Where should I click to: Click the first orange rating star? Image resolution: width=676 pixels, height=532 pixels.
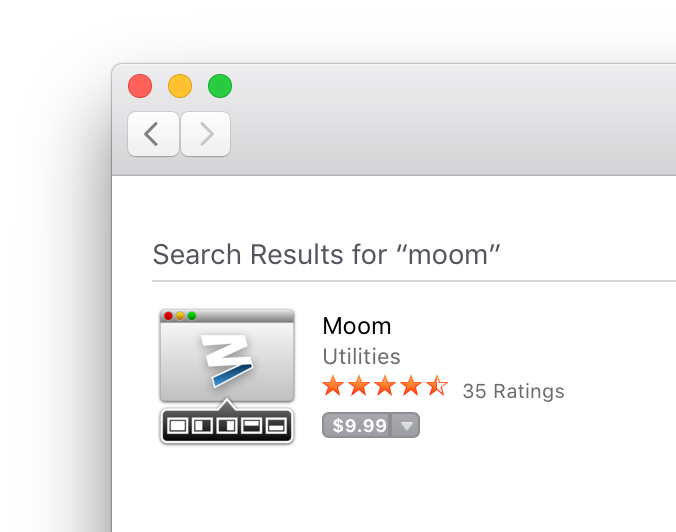click(x=333, y=387)
